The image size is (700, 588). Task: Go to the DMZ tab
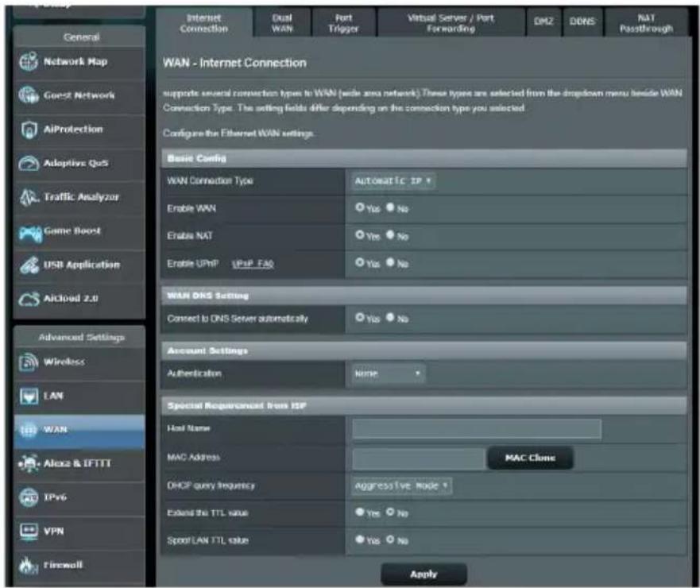click(543, 22)
